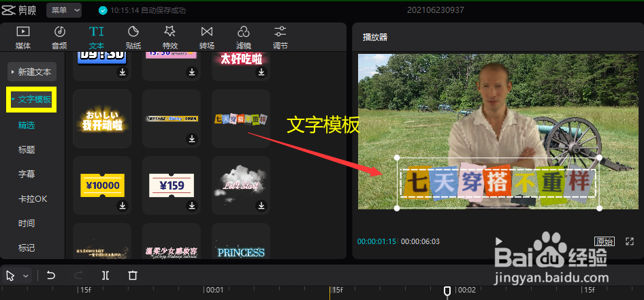Viewport: 644px width, 300px height.
Task: Click the timeline ruler at 00:02
Action: pyautogui.click(x=466, y=290)
